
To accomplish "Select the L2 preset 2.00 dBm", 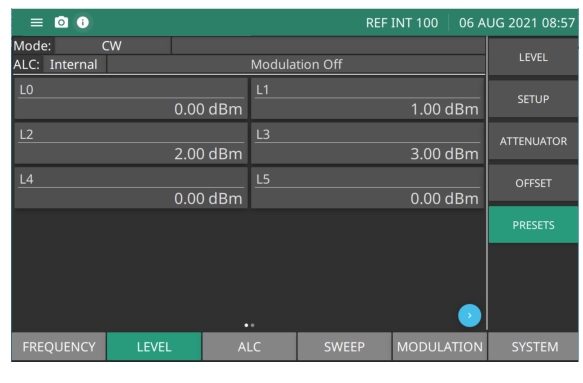I will pyautogui.click(x=131, y=144).
